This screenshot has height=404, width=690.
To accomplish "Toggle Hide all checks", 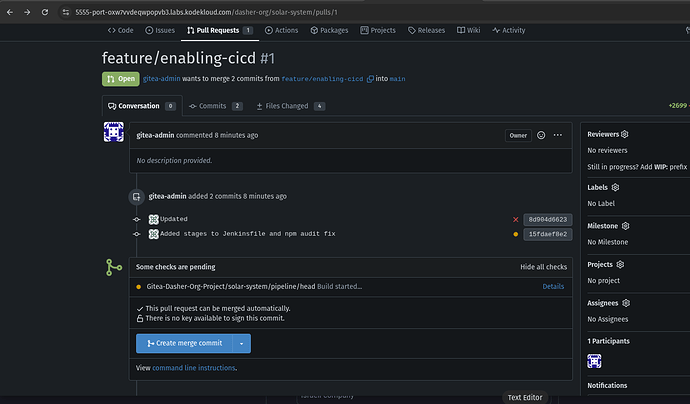I will click(543, 267).
